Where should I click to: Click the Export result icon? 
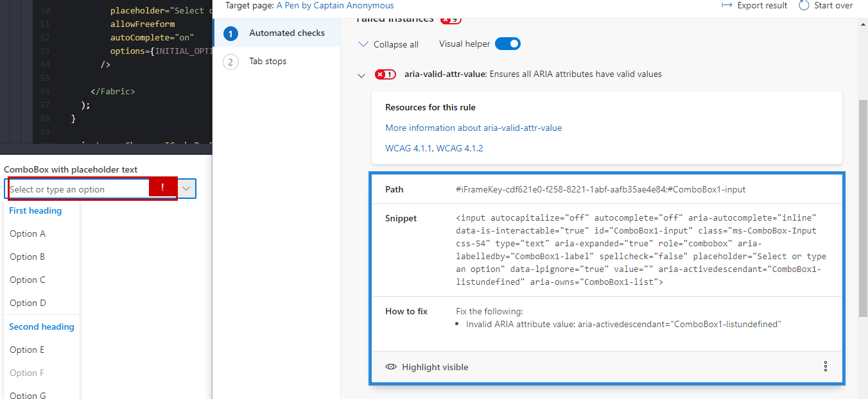pyautogui.click(x=726, y=5)
